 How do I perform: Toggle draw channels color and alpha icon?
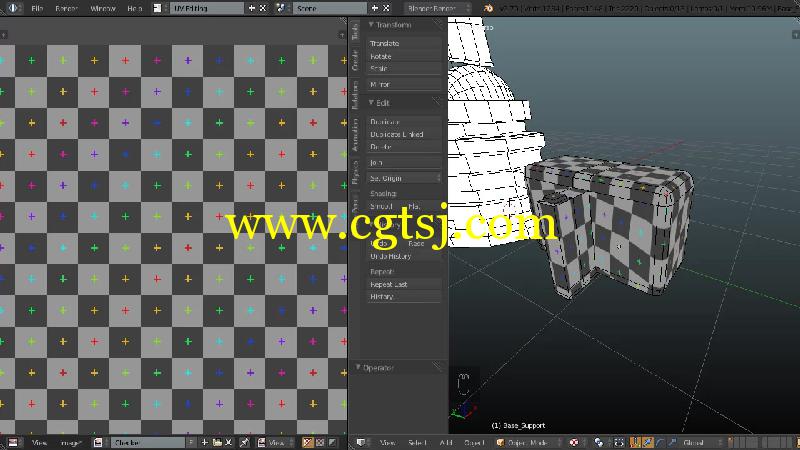(x=308, y=442)
